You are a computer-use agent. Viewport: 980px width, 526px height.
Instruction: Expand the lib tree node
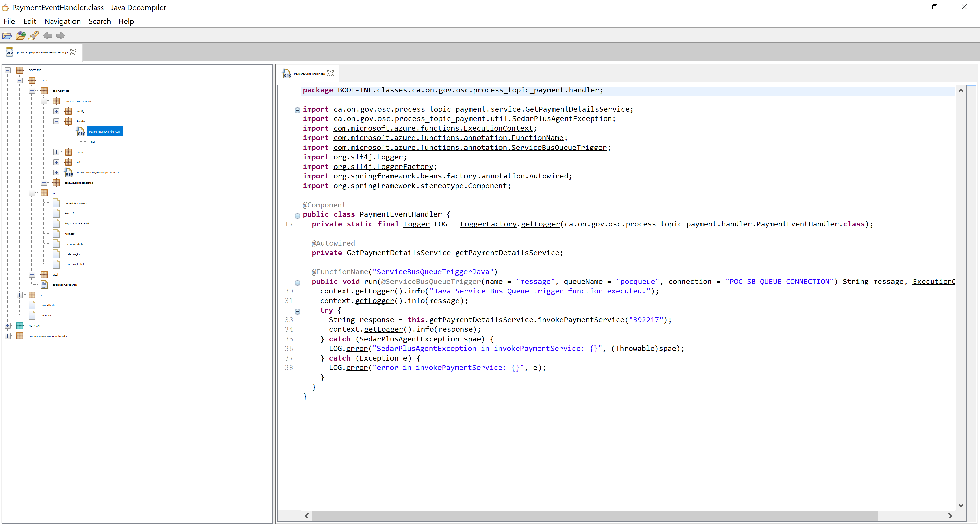point(20,295)
